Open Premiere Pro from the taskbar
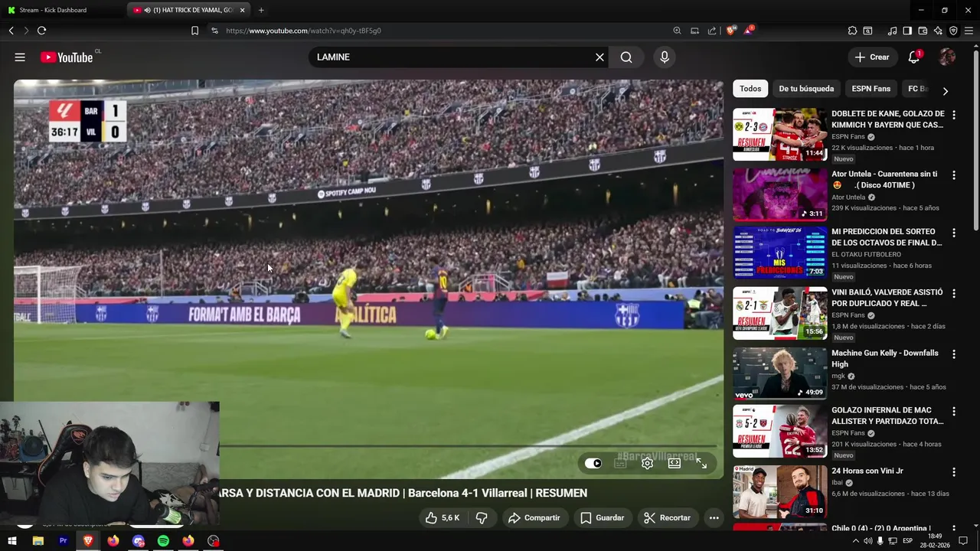This screenshot has width=980, height=551. tap(63, 541)
